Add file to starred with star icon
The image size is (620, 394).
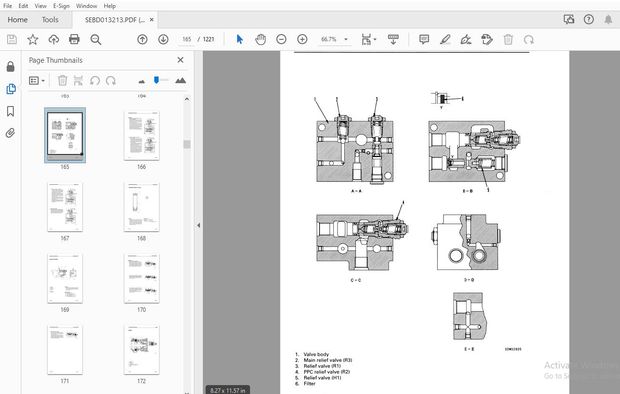point(33,39)
